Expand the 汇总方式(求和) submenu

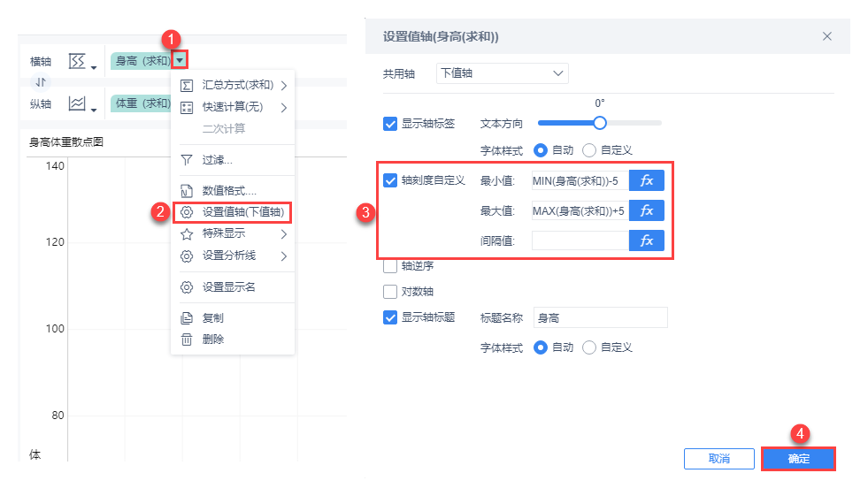(x=234, y=86)
